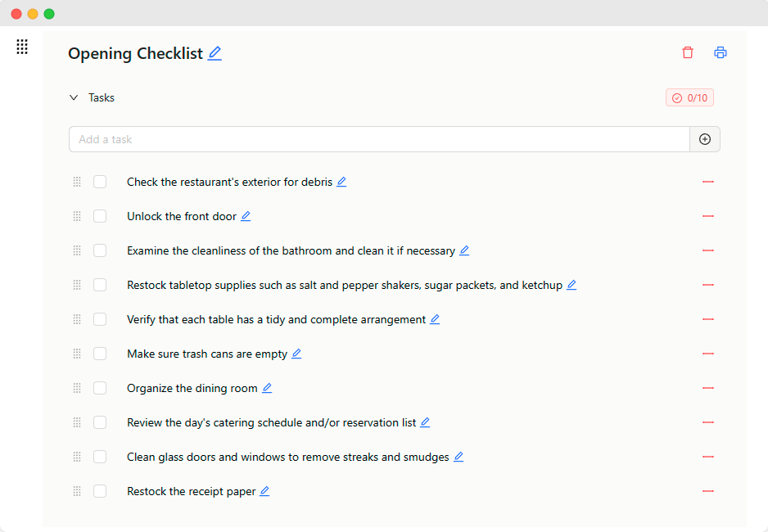
Task: Click the 'Restock tabletop supplies' task text
Action: coord(344,285)
